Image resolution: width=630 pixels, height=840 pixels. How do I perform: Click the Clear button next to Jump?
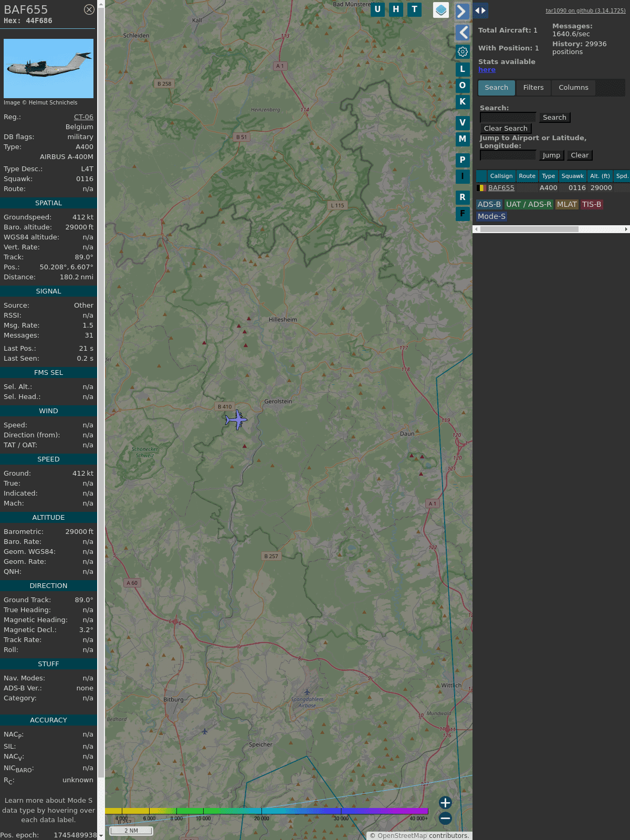click(580, 155)
